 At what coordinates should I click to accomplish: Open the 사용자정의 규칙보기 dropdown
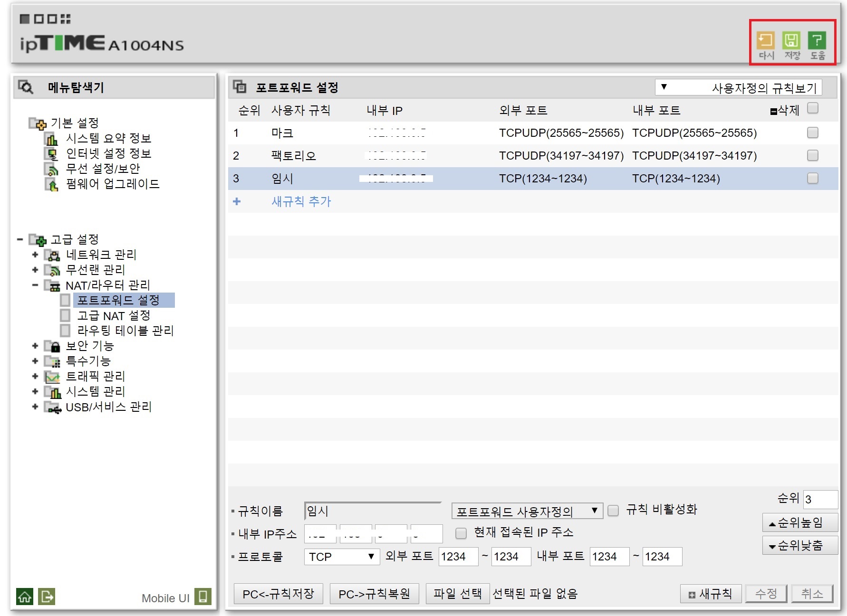pyautogui.click(x=738, y=87)
